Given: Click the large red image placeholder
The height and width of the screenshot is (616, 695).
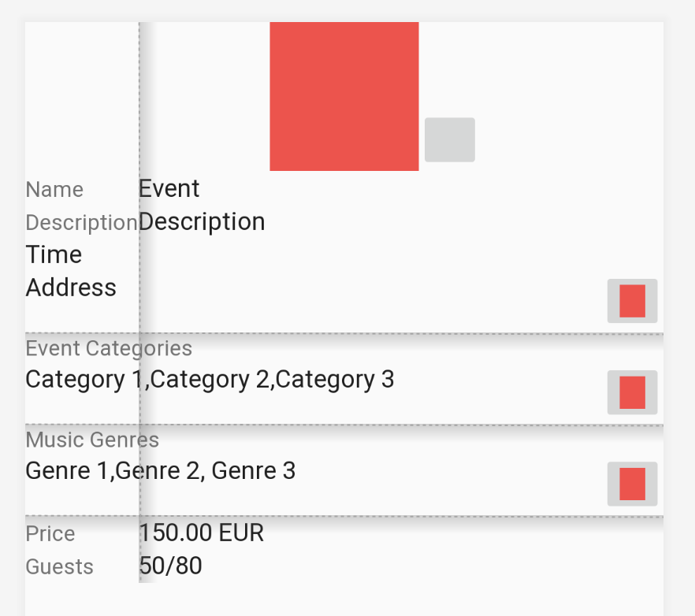Looking at the screenshot, I should [344, 96].
